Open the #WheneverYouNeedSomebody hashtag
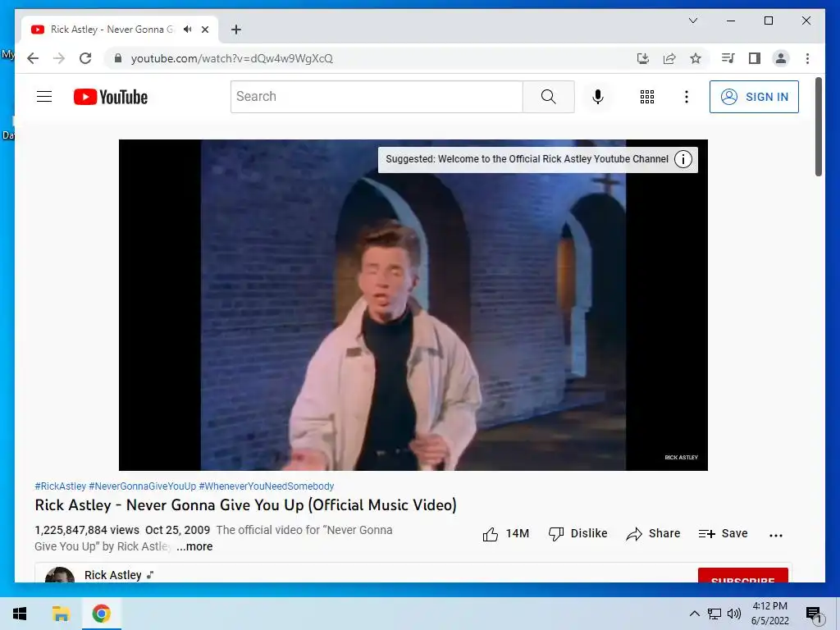 pos(267,486)
